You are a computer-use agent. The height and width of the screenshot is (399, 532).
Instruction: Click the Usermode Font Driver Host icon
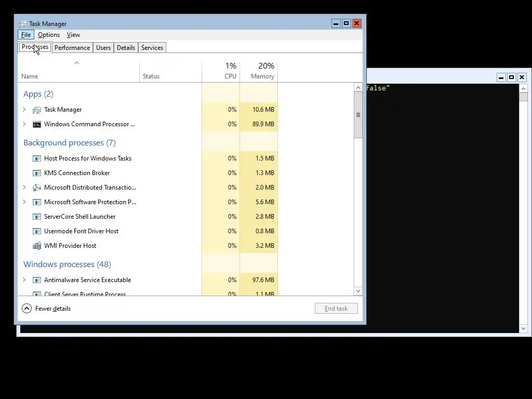(37, 231)
